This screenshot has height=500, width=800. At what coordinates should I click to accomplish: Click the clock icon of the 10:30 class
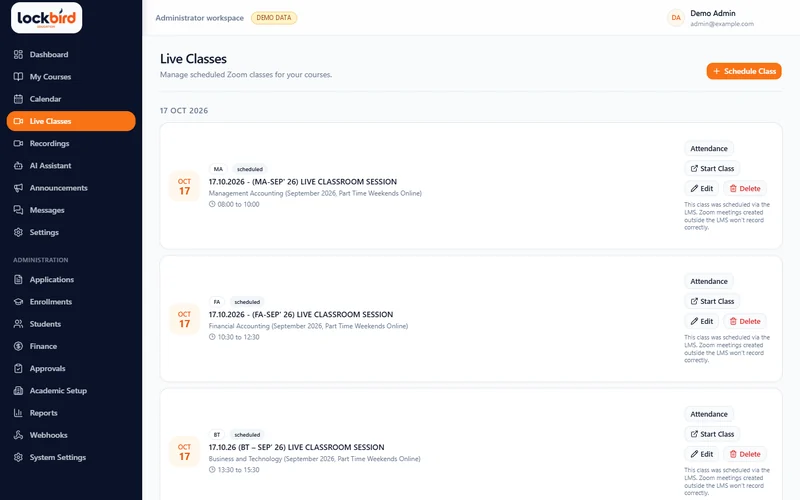pyautogui.click(x=212, y=337)
